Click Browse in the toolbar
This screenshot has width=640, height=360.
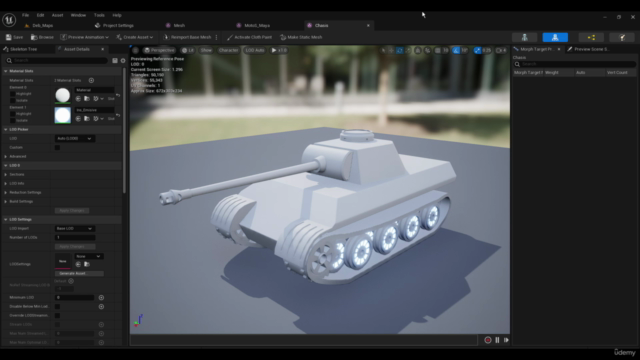click(x=42, y=37)
